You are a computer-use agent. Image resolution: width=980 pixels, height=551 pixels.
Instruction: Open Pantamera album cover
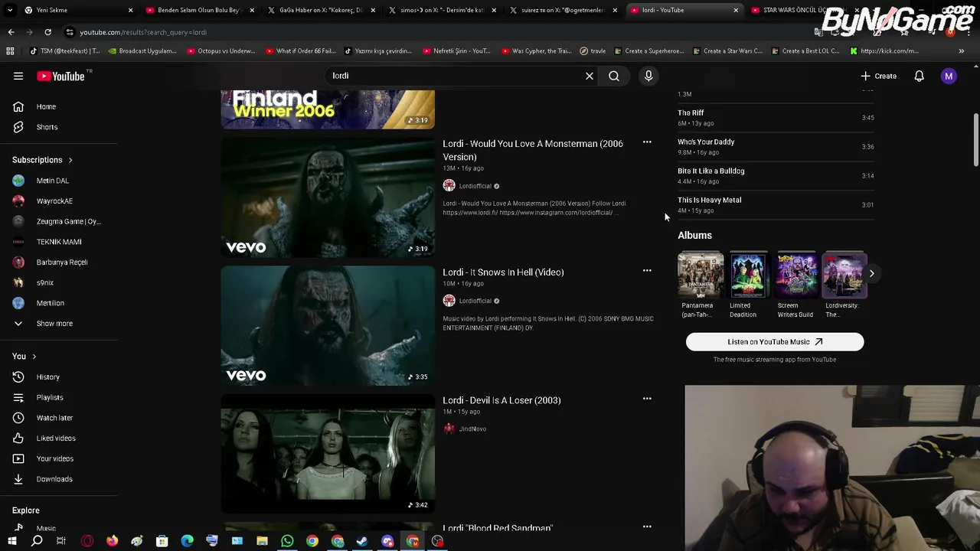point(700,275)
